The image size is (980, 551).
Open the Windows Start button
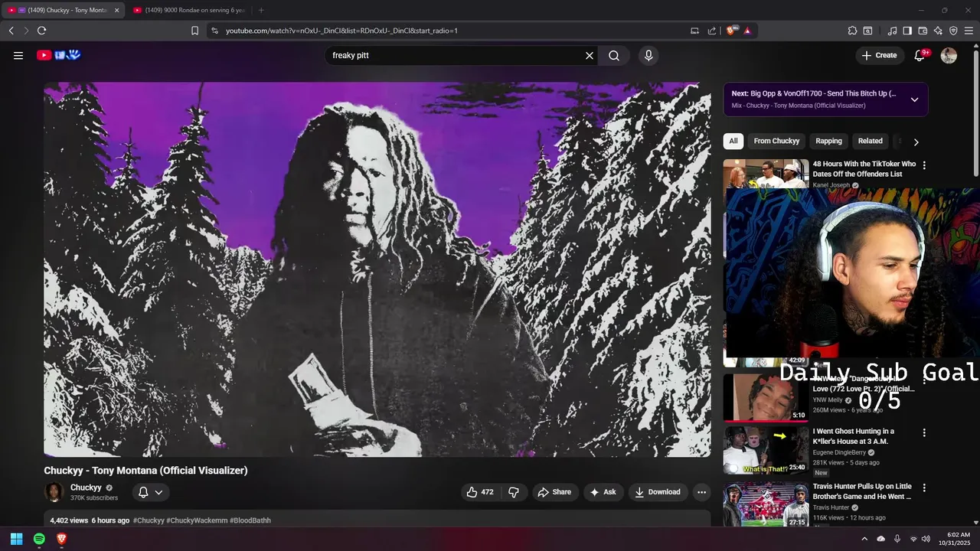(16, 539)
